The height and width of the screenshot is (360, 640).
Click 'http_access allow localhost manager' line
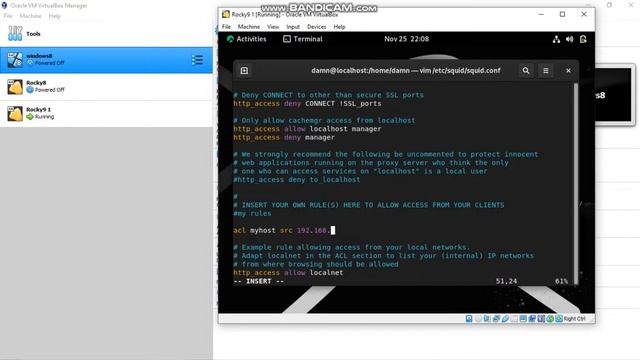tap(307, 129)
